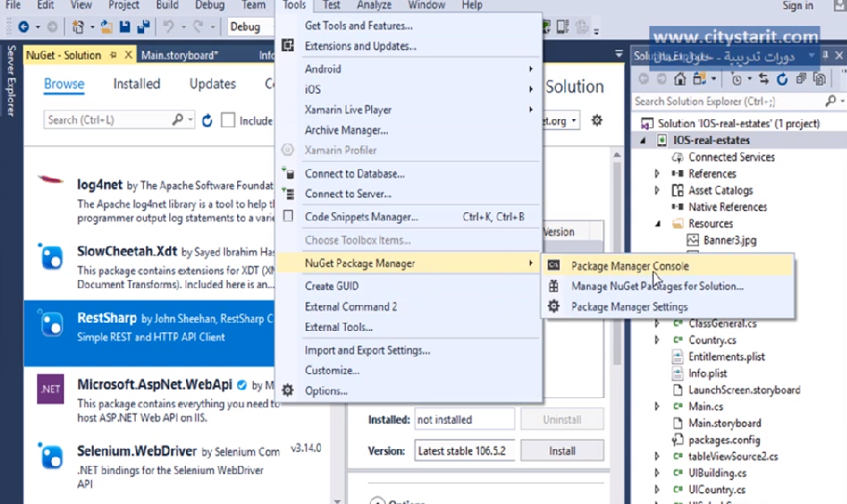The image size is (847, 504).
Task: Click the Refresh icon in Solution Explorer
Action: point(782,79)
